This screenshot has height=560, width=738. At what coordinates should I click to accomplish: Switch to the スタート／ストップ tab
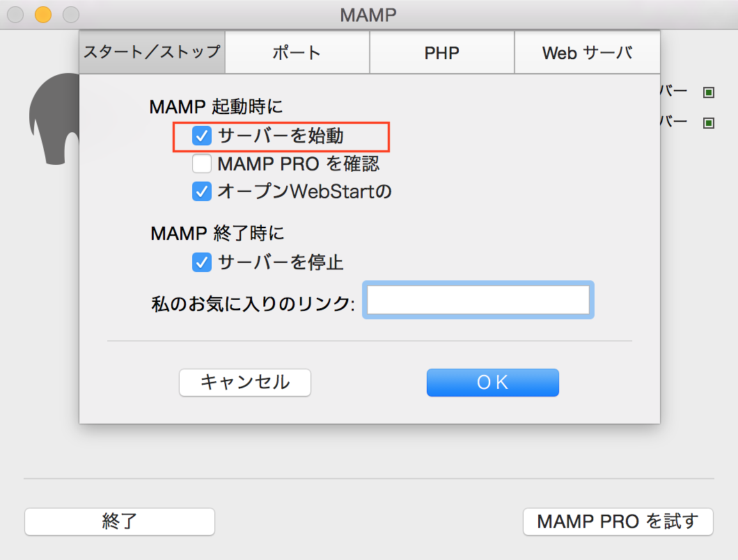[152, 51]
